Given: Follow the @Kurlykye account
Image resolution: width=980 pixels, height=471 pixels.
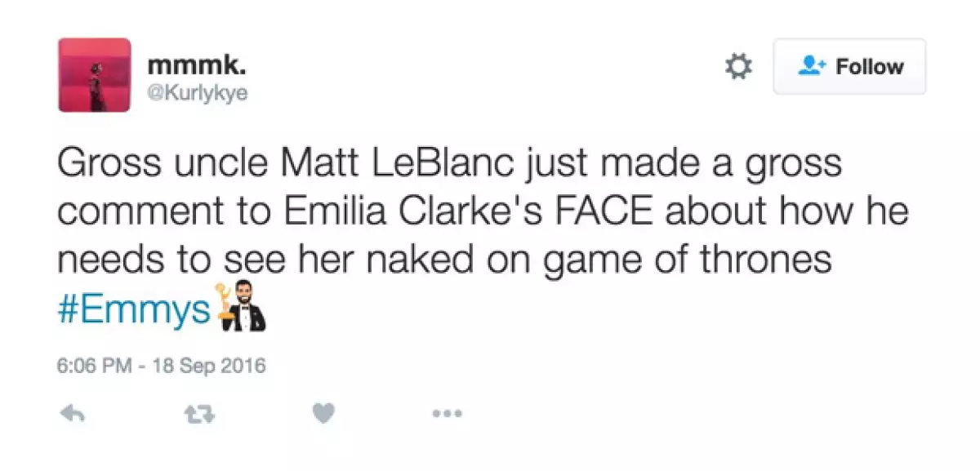Looking at the screenshot, I should [849, 67].
